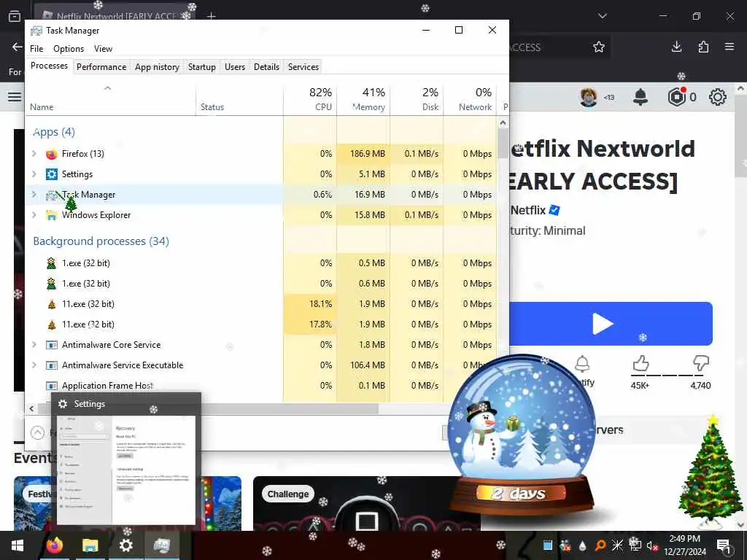Image resolution: width=747 pixels, height=560 pixels.
Task: Sort by the Status column header
Action: (239, 99)
